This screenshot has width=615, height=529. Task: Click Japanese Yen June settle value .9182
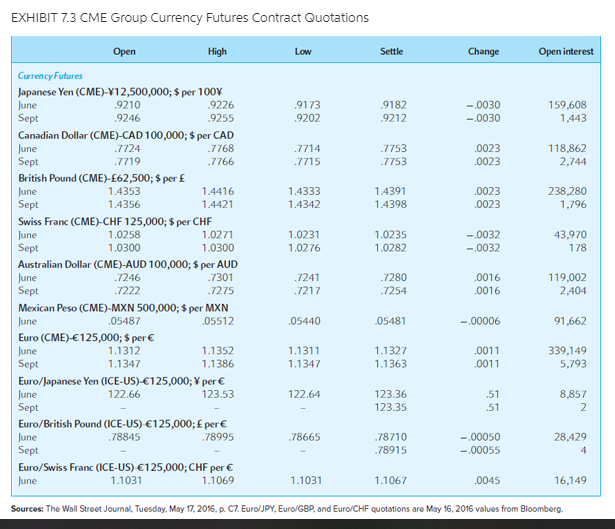(x=393, y=105)
